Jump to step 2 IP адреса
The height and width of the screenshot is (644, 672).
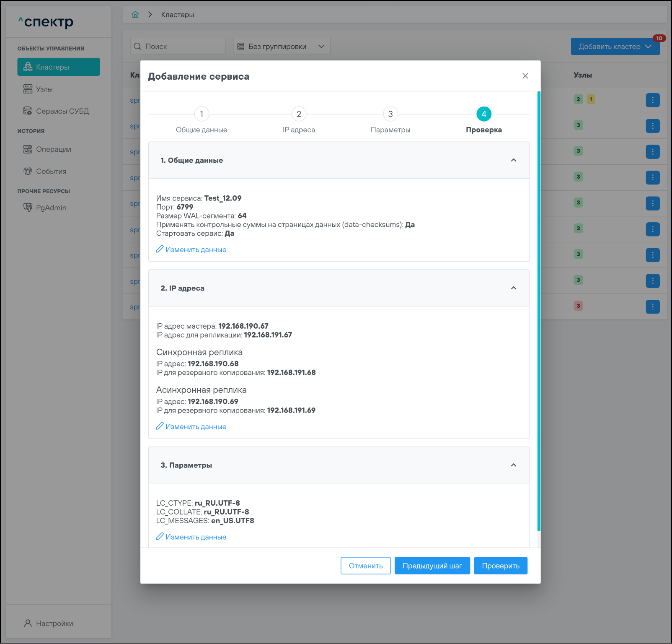pos(299,114)
